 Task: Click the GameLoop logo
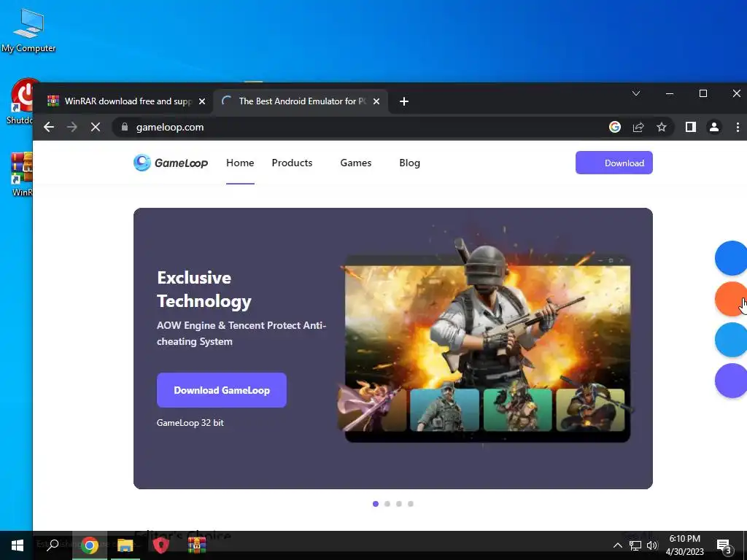tap(171, 163)
